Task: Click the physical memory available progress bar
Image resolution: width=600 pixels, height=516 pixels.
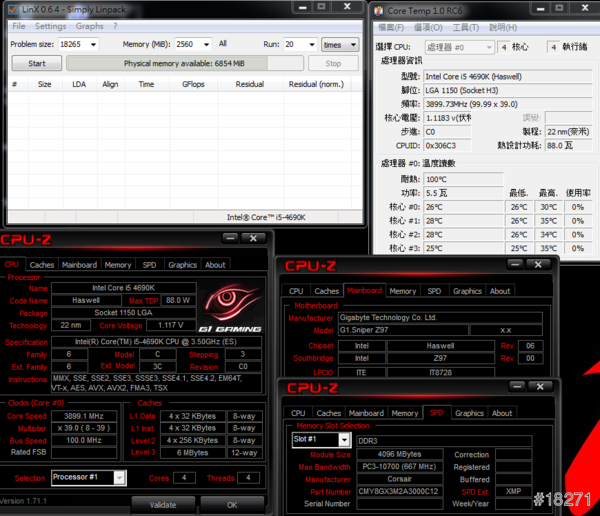Action: pos(184,63)
